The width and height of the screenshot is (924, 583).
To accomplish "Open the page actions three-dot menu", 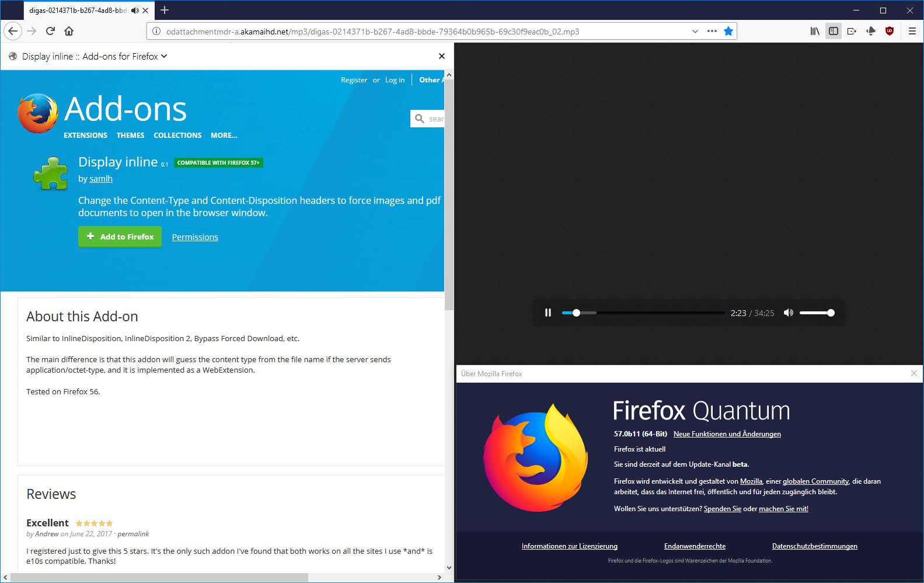I will (x=712, y=31).
